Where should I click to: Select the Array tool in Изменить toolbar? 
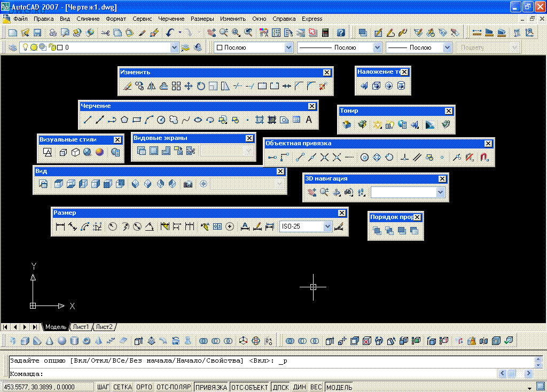point(176,86)
